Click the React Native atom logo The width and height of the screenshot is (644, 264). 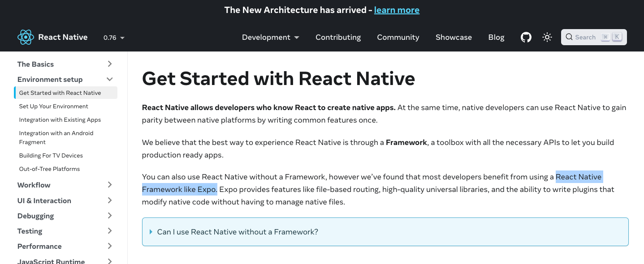pos(26,37)
